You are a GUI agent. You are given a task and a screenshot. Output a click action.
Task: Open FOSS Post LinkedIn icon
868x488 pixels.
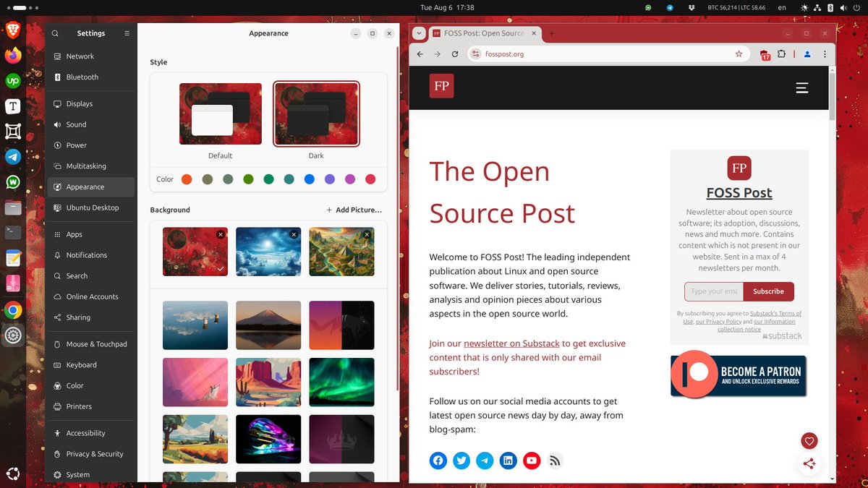pyautogui.click(x=509, y=461)
